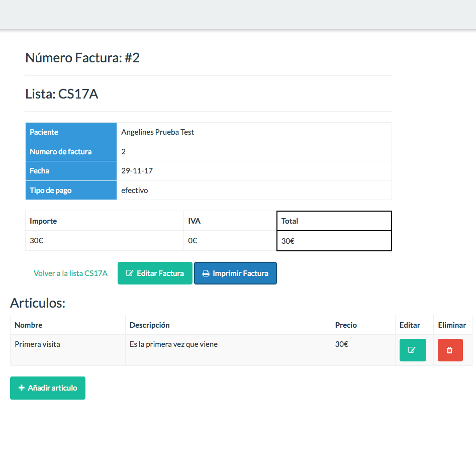Click the Eliminar column header

click(453, 325)
